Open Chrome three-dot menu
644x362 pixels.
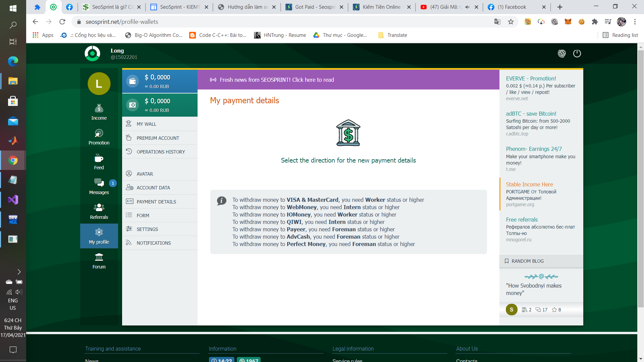(635, 22)
